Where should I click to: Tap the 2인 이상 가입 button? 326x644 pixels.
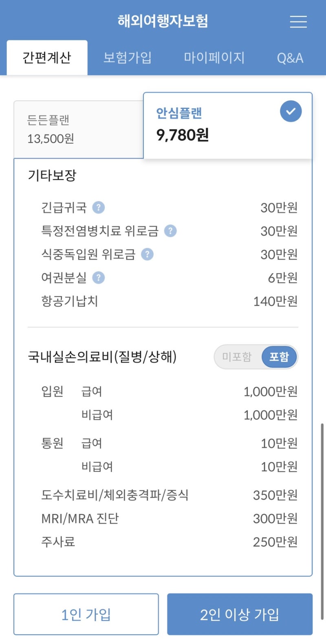(x=240, y=614)
